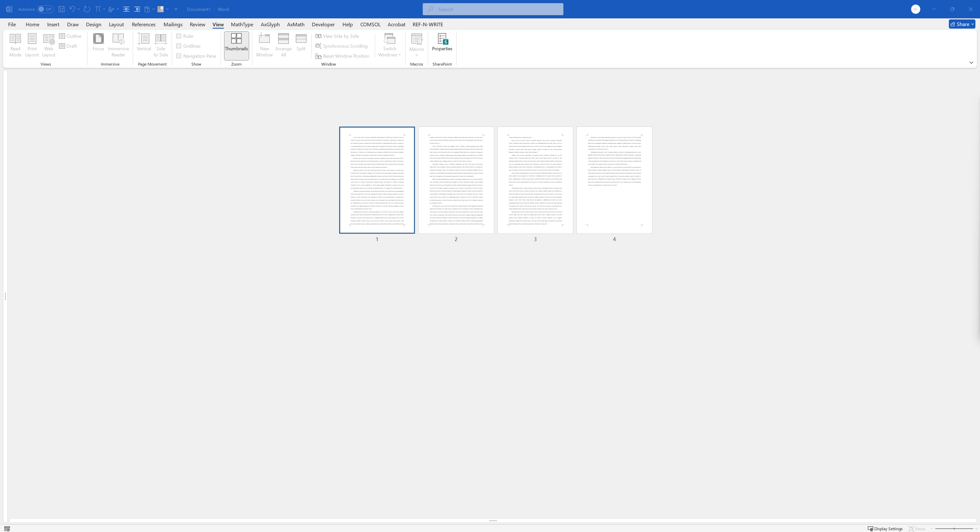
Task: Open the References tab
Action: (143, 24)
